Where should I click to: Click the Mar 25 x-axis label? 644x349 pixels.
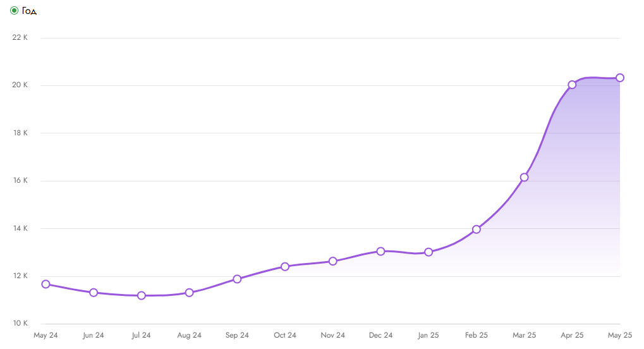click(524, 335)
